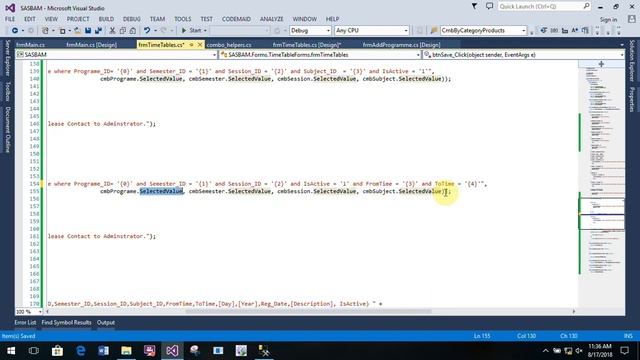Expand the CmbByCategoryProducts find dropdown

pyautogui.click(x=523, y=31)
